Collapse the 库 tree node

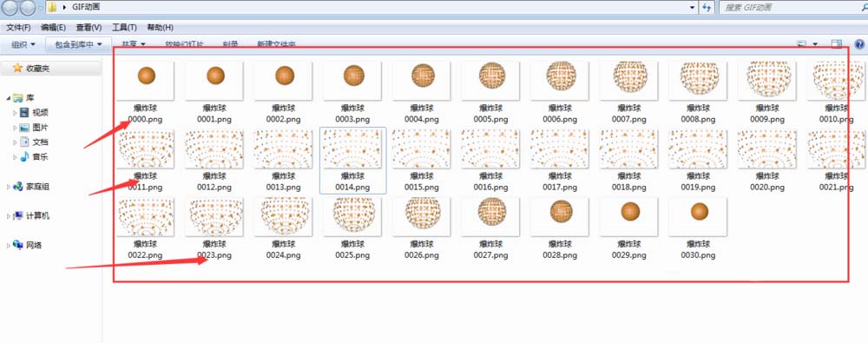pyautogui.click(x=9, y=98)
